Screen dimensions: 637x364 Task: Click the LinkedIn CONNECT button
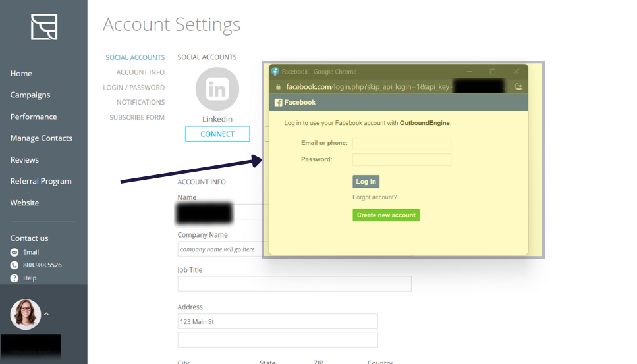click(x=217, y=134)
